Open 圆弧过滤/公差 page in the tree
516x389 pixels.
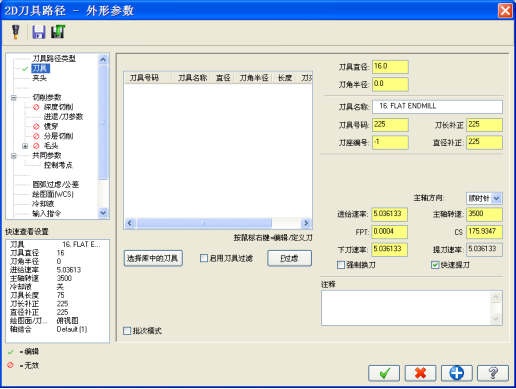click(56, 185)
